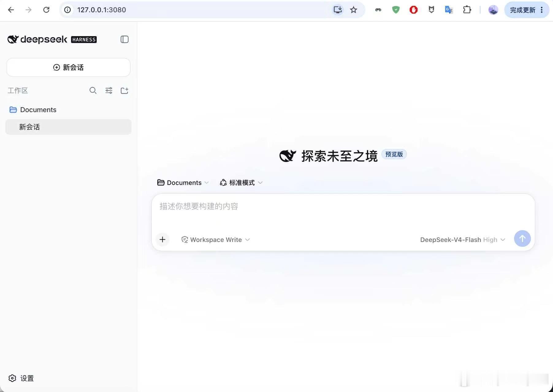View site information icon in address bar
The image size is (553, 392).
click(67, 10)
